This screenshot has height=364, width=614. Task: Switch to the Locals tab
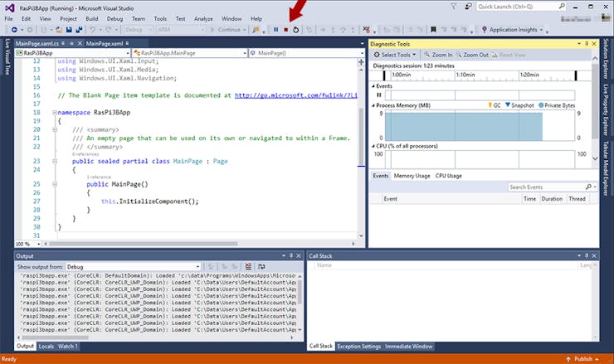click(46, 347)
